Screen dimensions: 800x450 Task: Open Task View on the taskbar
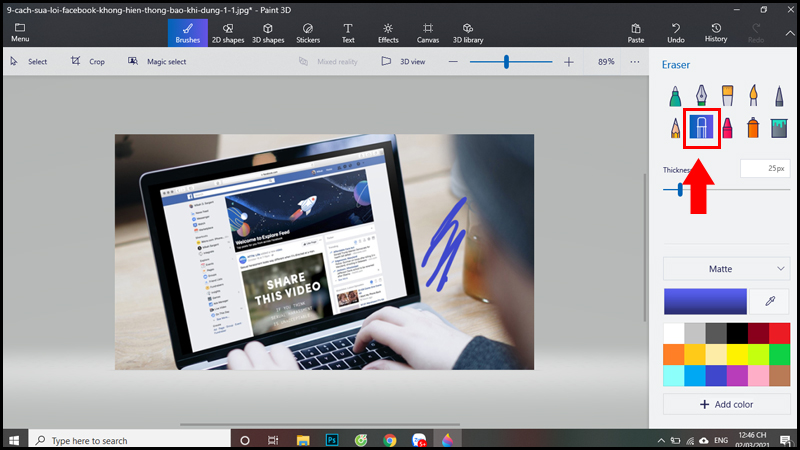point(273,440)
